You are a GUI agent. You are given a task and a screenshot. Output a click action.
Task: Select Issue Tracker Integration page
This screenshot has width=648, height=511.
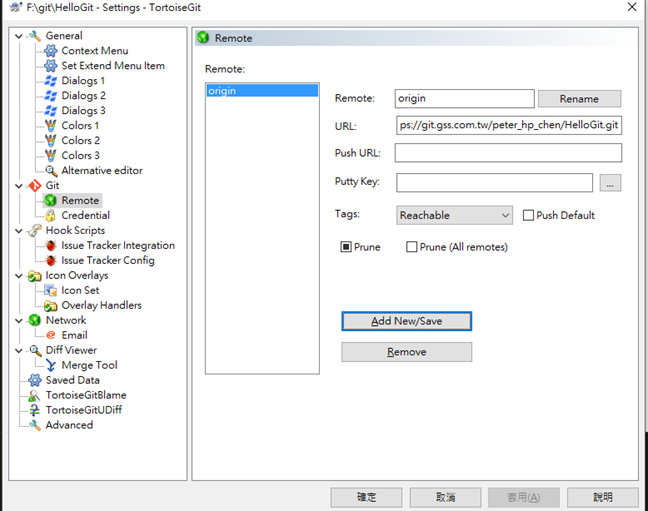(x=118, y=246)
